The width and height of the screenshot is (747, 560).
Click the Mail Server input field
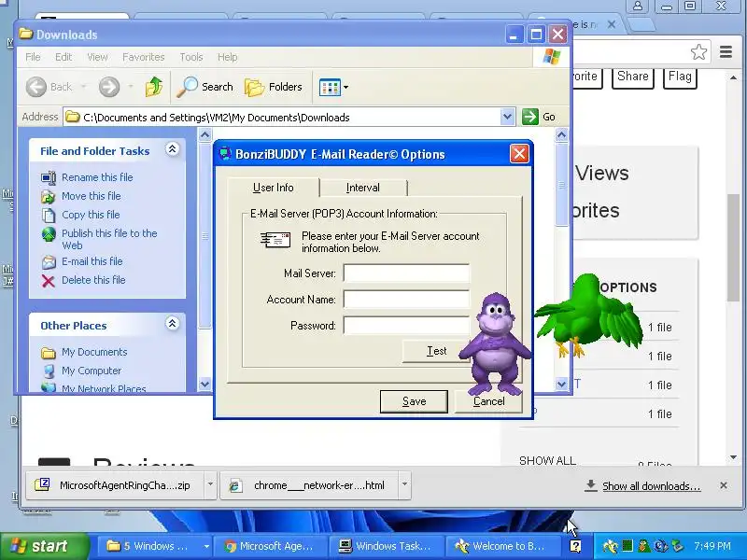pyautogui.click(x=406, y=273)
